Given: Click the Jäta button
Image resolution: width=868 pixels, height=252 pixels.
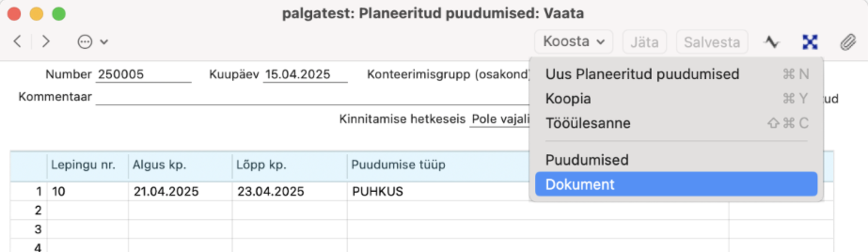Looking at the screenshot, I should point(644,42).
